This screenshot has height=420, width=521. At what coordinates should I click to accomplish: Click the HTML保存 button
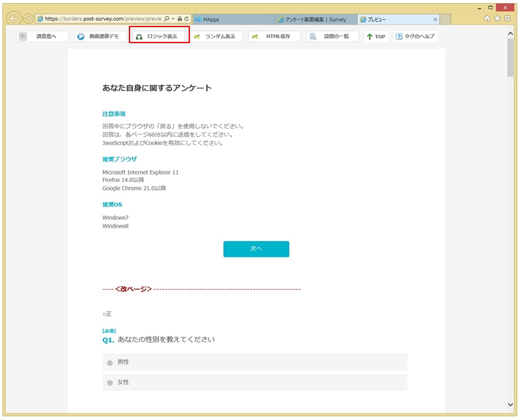[x=274, y=36]
